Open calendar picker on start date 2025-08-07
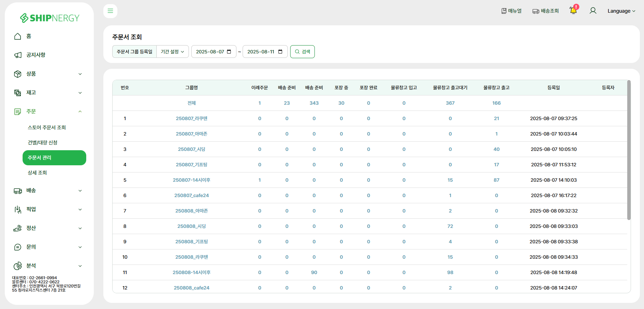Viewport: 644px width, 309px height. 229,52
